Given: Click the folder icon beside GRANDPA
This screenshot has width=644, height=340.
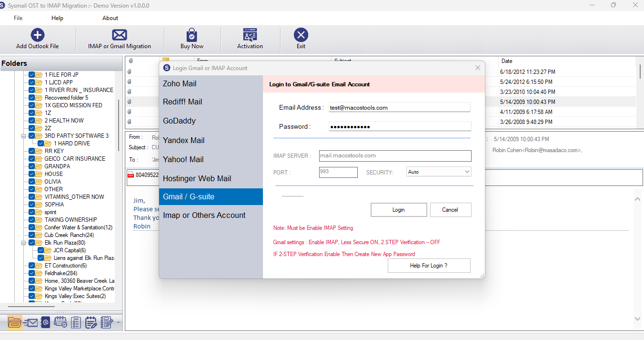Looking at the screenshot, I should click(40, 166).
